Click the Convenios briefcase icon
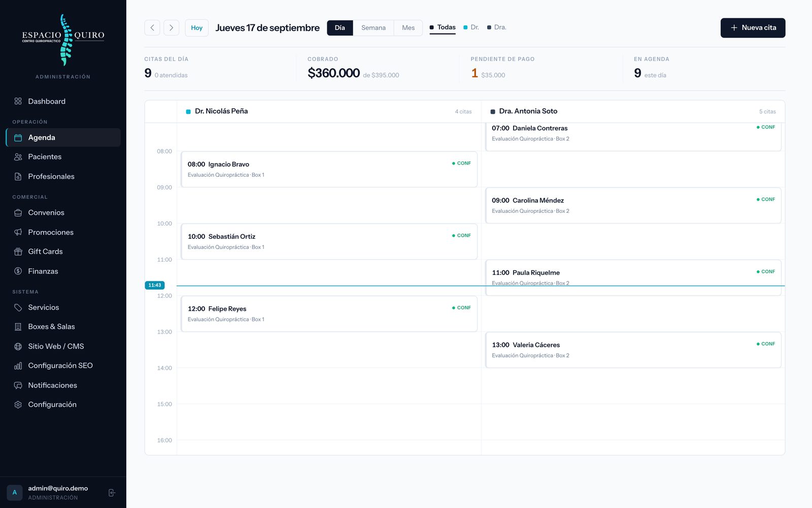Screen dimensions: 812x508 [x=18, y=213]
